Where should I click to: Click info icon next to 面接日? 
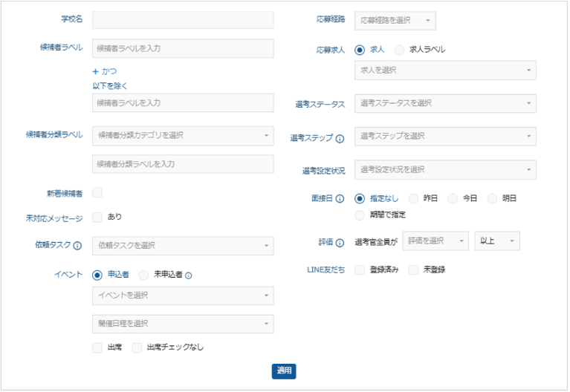coord(340,199)
